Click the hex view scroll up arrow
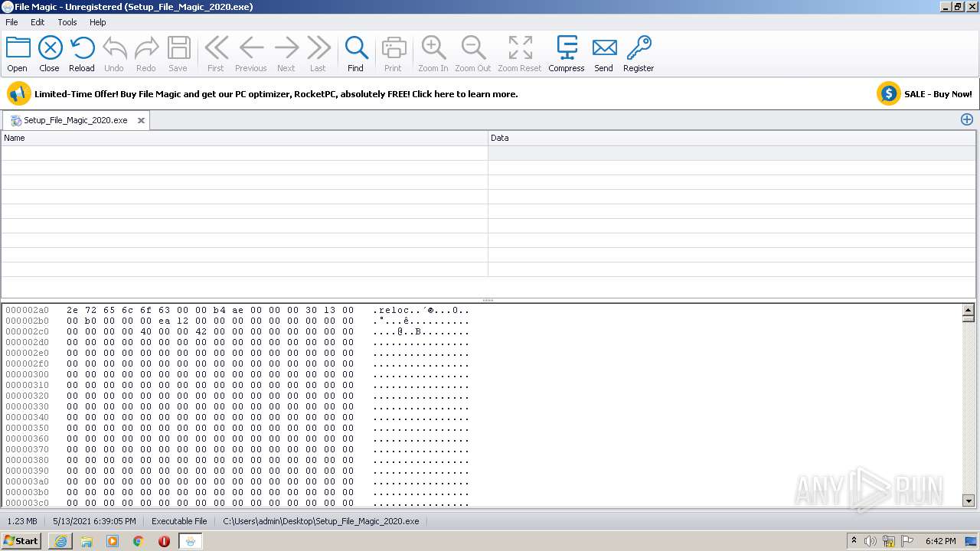The image size is (980, 551). pos(969,310)
